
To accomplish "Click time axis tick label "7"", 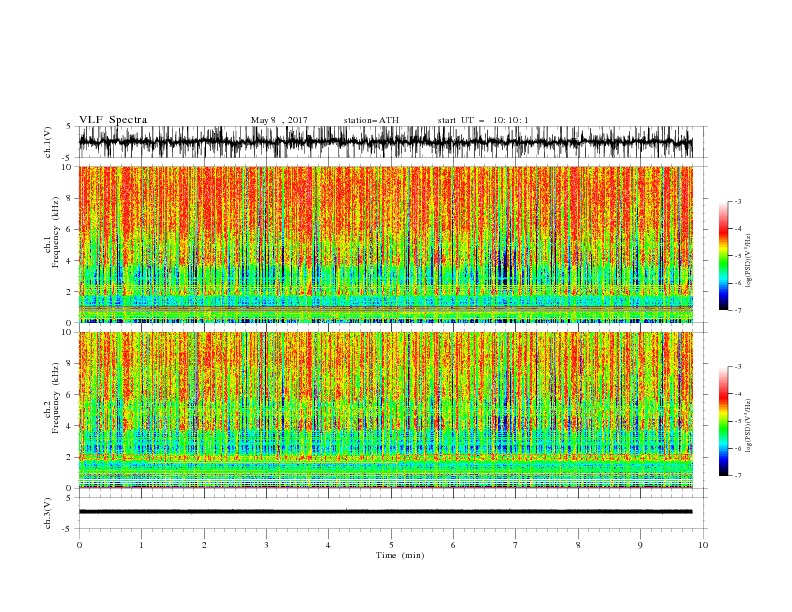I will 516,545.
